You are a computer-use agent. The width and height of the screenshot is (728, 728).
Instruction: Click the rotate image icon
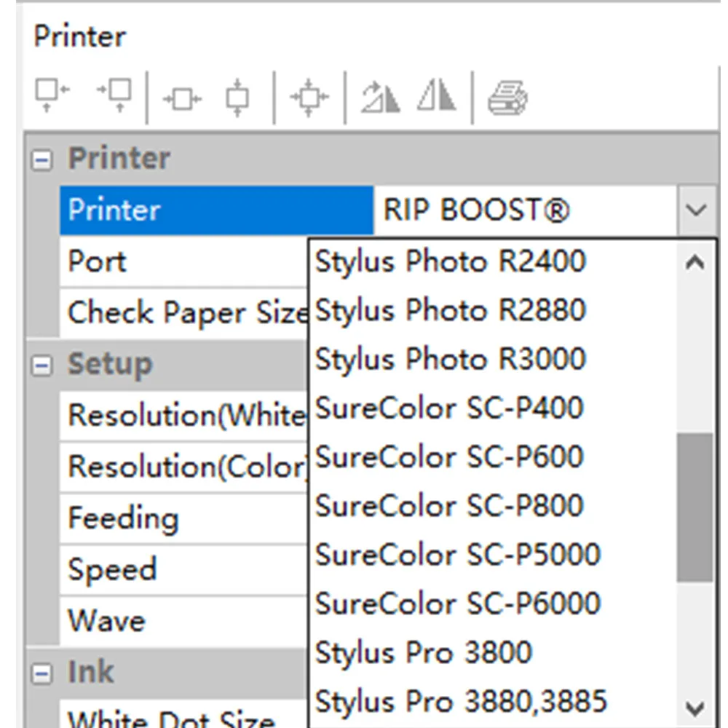379,95
